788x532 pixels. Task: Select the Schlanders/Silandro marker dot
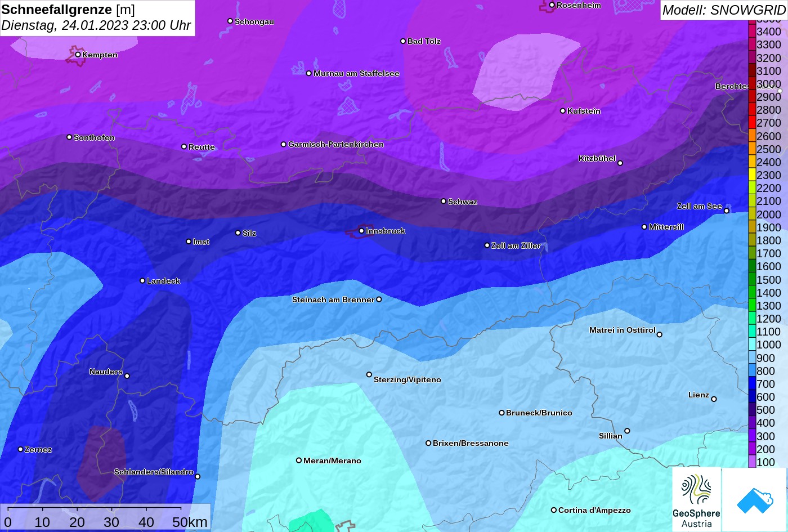coord(198,476)
